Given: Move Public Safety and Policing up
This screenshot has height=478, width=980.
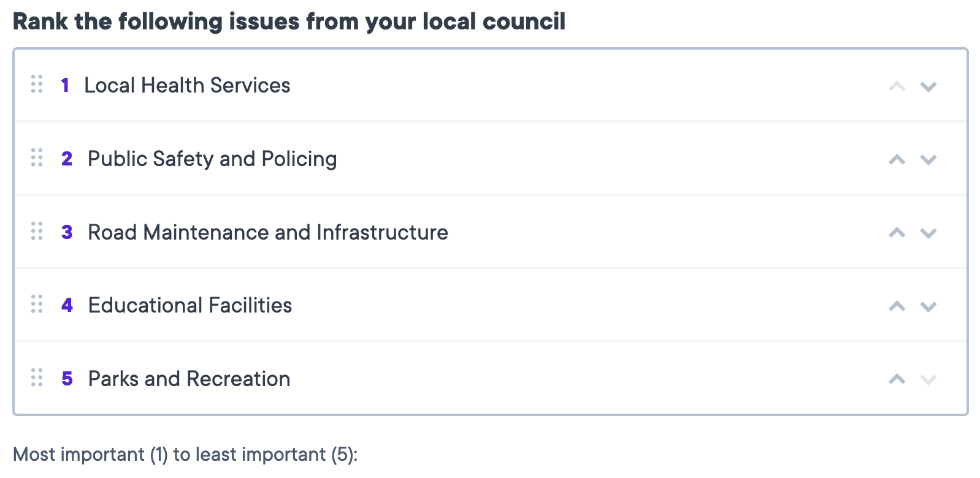Looking at the screenshot, I should (x=897, y=160).
